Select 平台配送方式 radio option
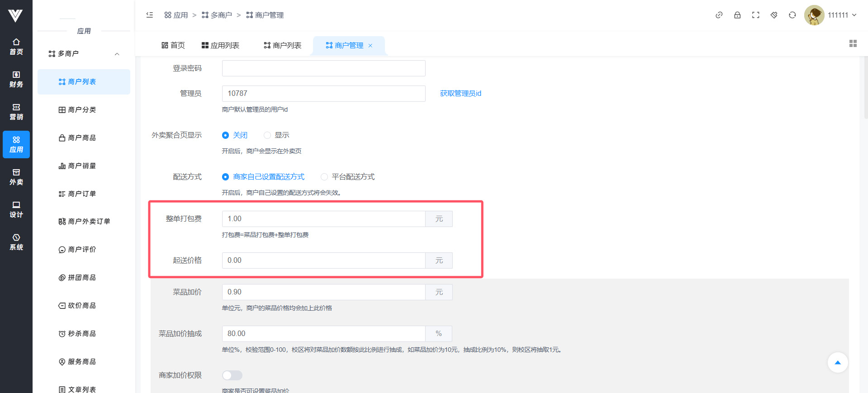The height and width of the screenshot is (393, 868). 324,177
